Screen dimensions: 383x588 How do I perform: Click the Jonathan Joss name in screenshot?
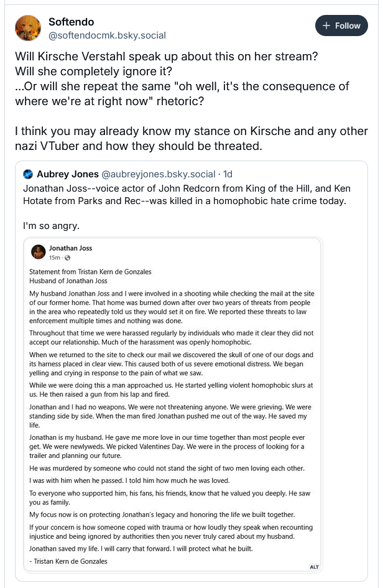coord(70,248)
